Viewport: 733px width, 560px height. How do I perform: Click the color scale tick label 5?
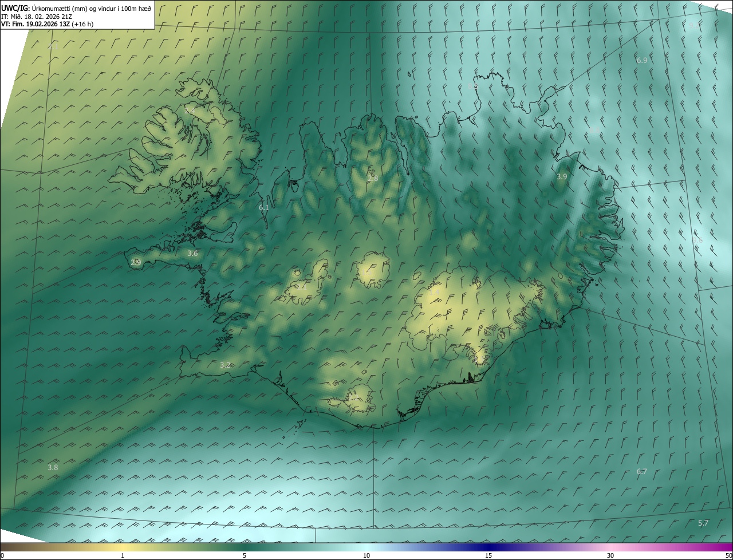point(245,555)
